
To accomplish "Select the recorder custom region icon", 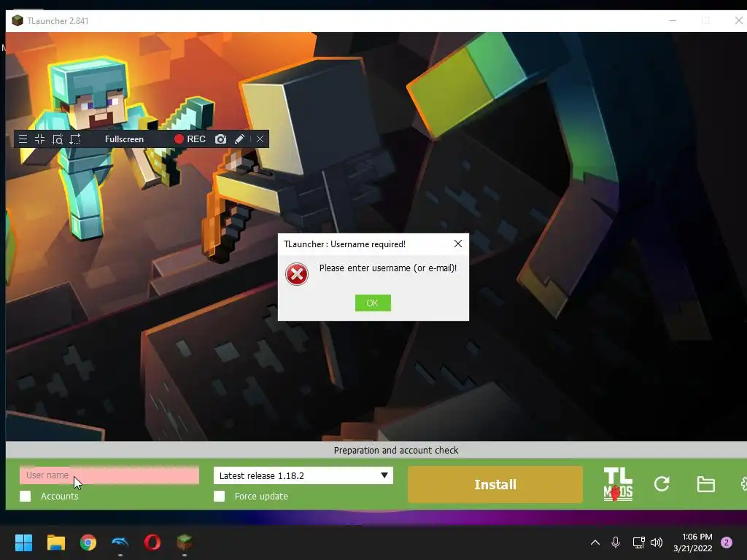I will click(x=75, y=139).
